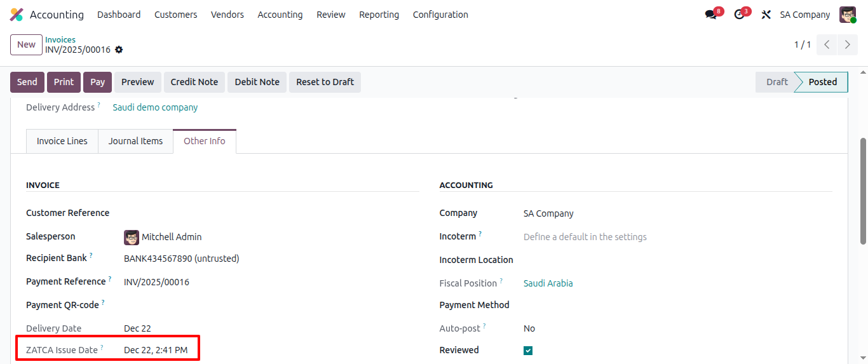Screen dimensions: 868x364
Task: Toggle the Reviewed checkbox
Action: pyautogui.click(x=528, y=351)
